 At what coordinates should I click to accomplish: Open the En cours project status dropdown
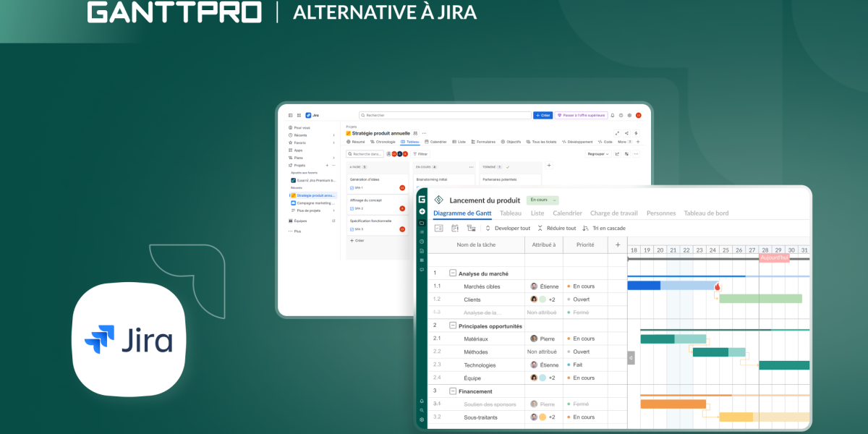[542, 200]
